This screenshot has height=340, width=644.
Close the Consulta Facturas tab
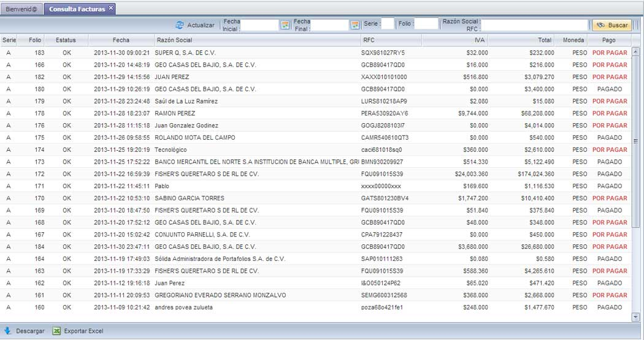(x=111, y=8)
